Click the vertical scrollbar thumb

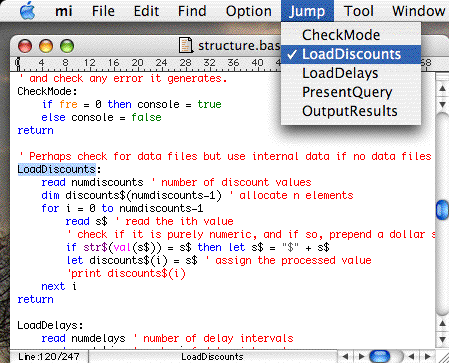coord(442,209)
